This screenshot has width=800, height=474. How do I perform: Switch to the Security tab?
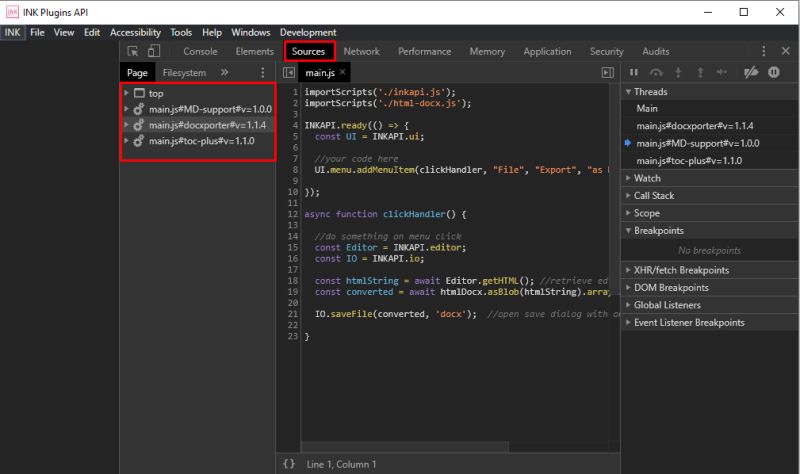[607, 52]
